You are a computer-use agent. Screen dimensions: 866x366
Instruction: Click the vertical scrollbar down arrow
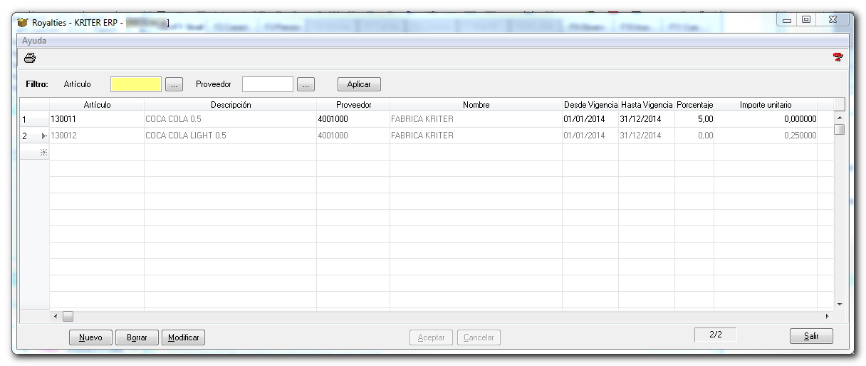(x=839, y=304)
